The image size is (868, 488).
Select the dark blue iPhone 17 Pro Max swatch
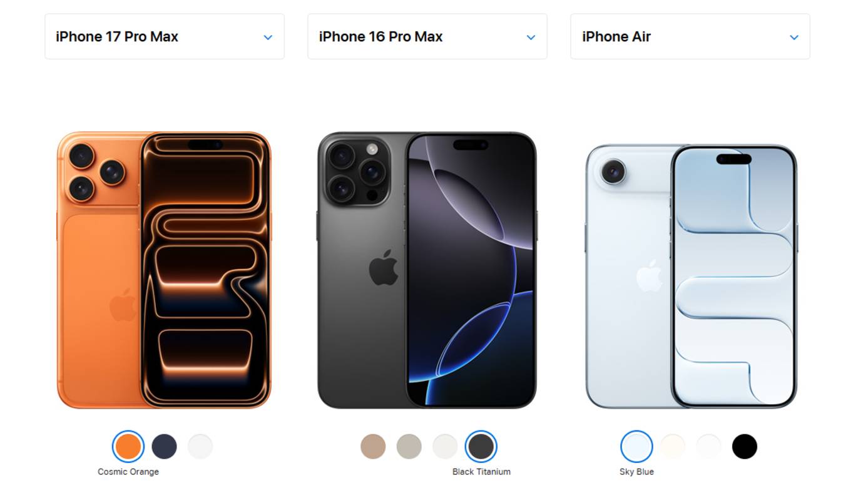[165, 447]
